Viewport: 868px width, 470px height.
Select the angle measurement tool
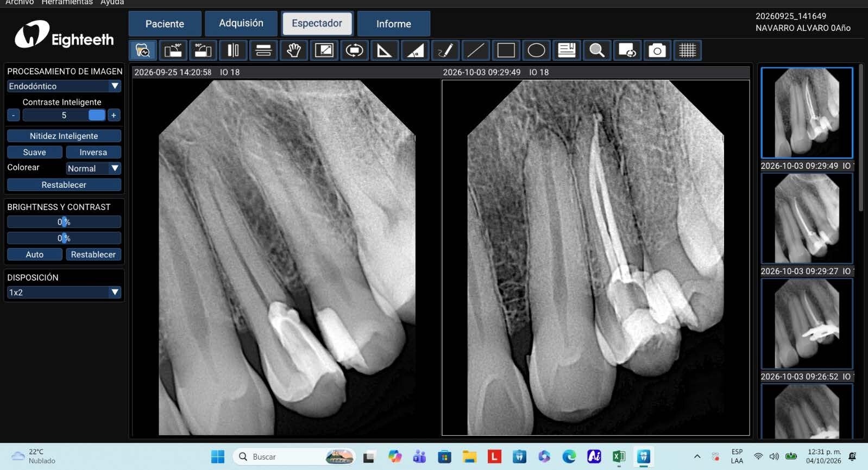[415, 50]
